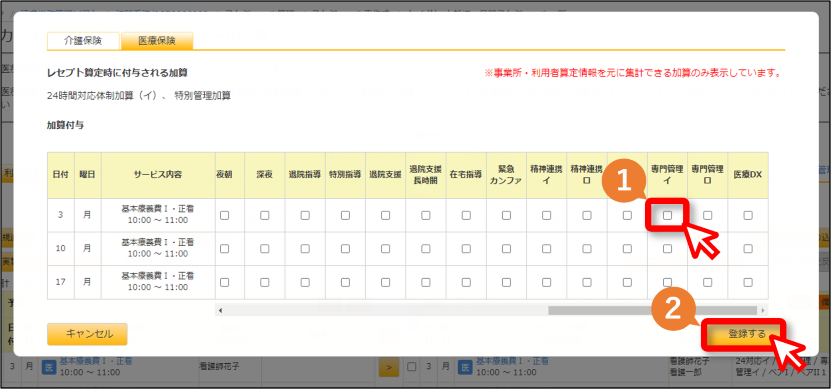Click the キャンセル button
Image resolution: width=831 pixels, height=389 pixels.
click(87, 334)
